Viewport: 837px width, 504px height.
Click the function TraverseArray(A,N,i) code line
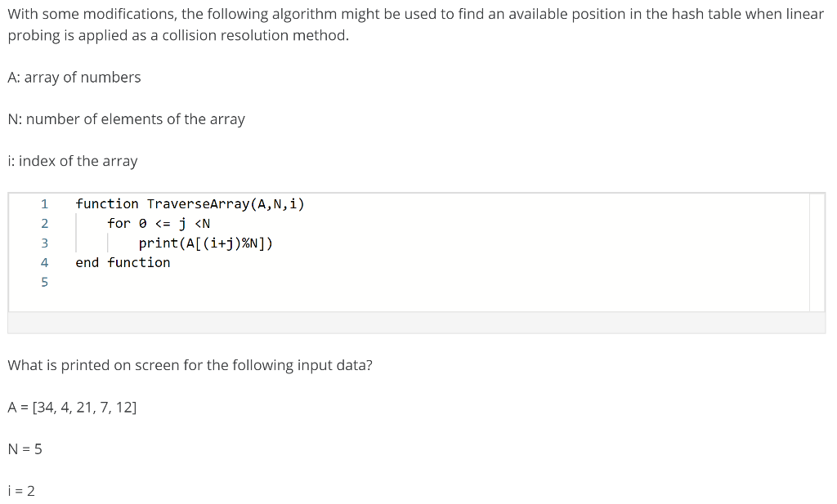[190, 204]
